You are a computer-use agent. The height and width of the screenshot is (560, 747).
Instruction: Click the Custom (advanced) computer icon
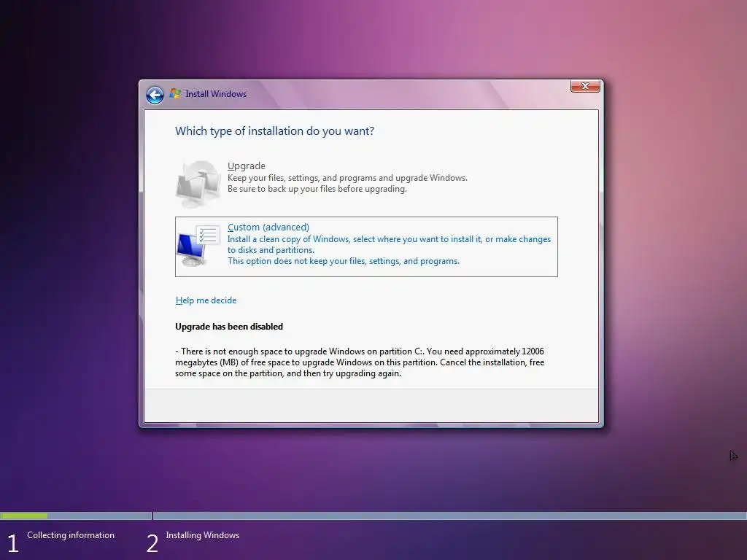pos(198,246)
